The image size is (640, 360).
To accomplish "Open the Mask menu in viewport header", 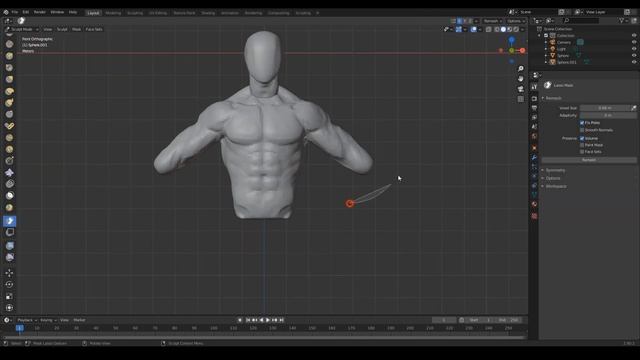I will pyautogui.click(x=76, y=29).
